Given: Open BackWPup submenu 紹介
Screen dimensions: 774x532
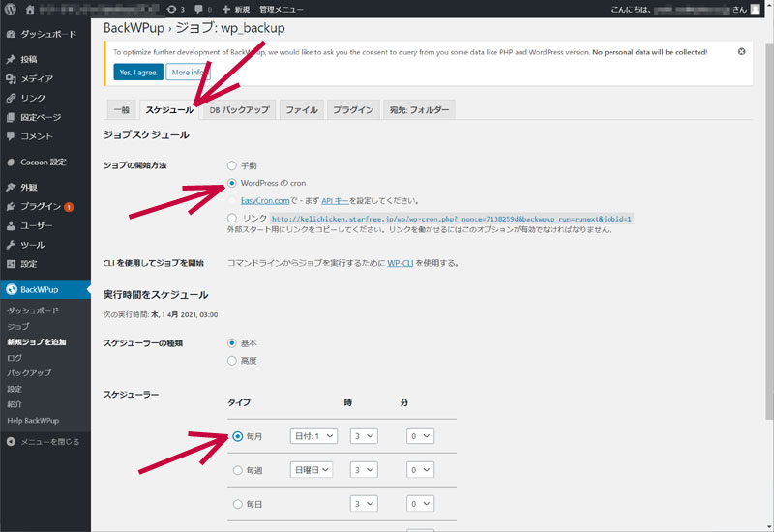Looking at the screenshot, I should (15, 404).
